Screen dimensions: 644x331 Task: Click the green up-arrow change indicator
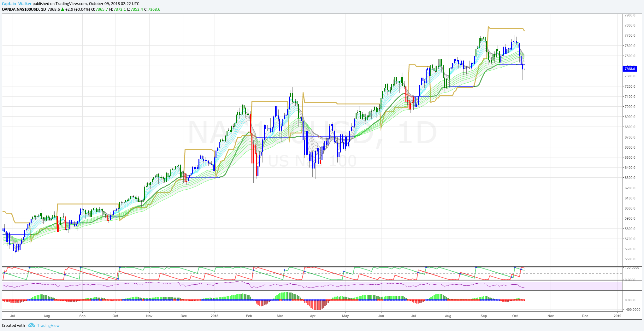(63, 9)
